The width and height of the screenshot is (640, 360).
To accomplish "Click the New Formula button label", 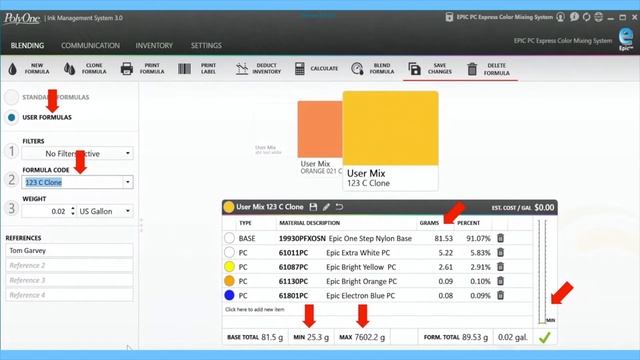I will pyautogui.click(x=37, y=69).
